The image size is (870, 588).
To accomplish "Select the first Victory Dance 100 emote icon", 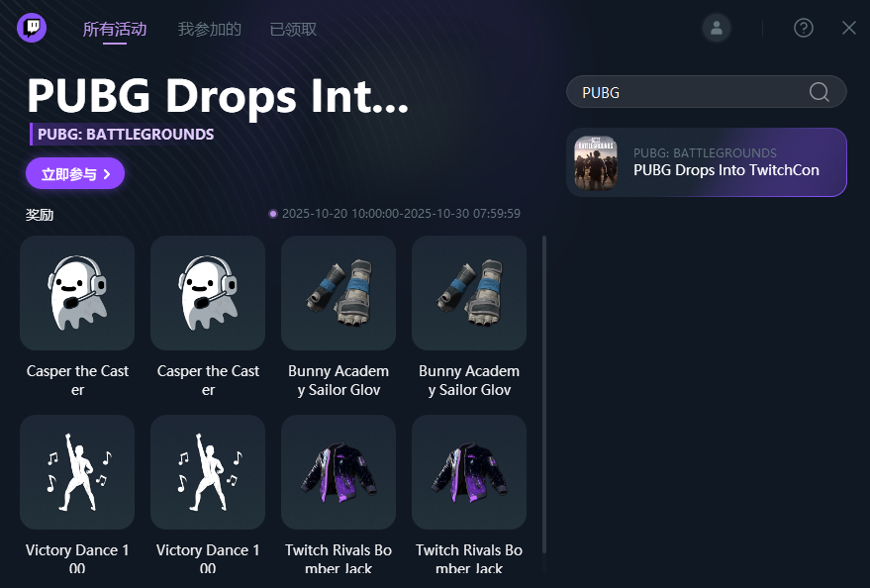I will tap(77, 472).
